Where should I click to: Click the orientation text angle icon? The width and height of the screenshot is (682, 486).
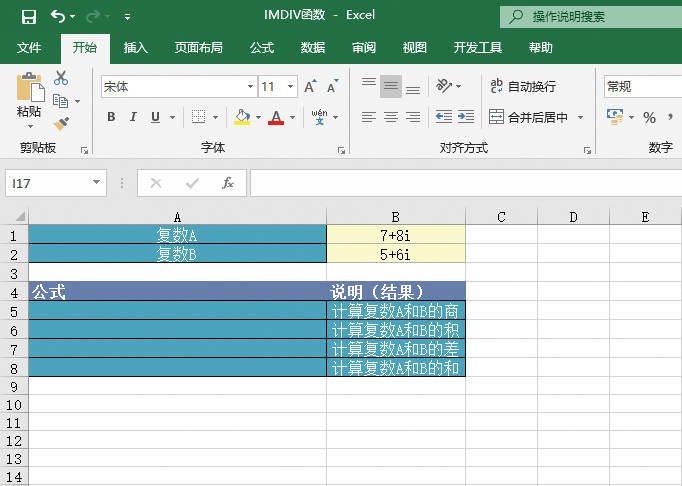tap(445, 87)
